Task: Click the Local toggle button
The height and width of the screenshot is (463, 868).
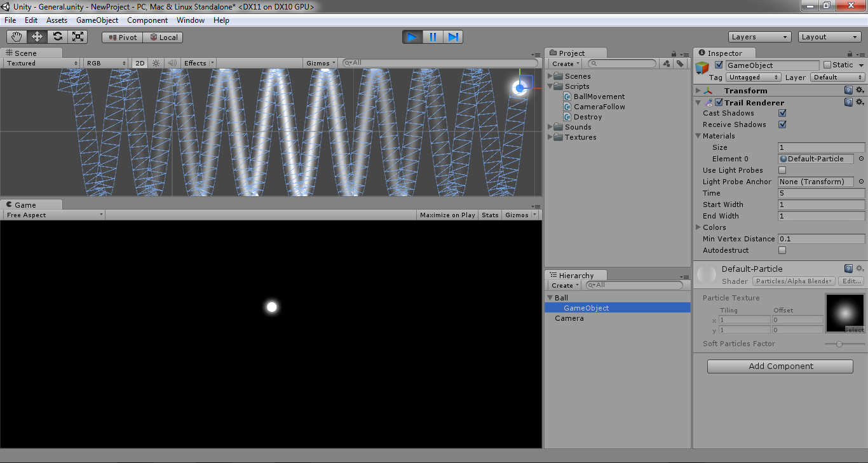Action: (163, 37)
